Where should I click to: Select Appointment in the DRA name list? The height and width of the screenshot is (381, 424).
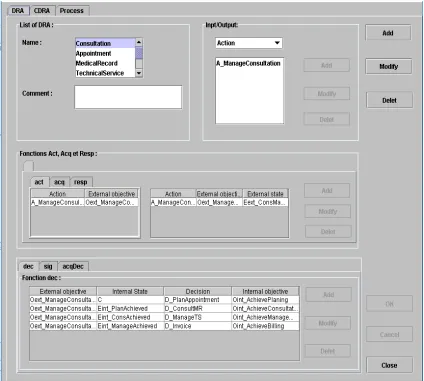coord(105,53)
